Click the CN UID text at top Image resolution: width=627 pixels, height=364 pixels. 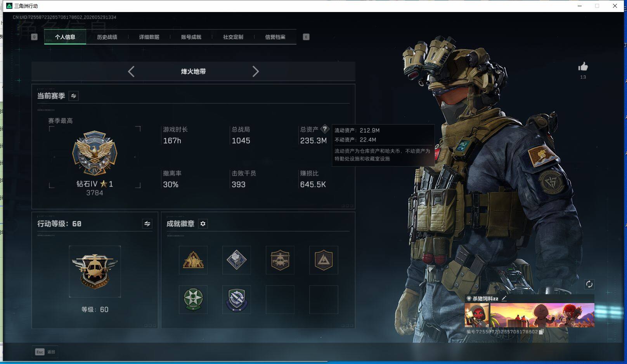tap(64, 17)
